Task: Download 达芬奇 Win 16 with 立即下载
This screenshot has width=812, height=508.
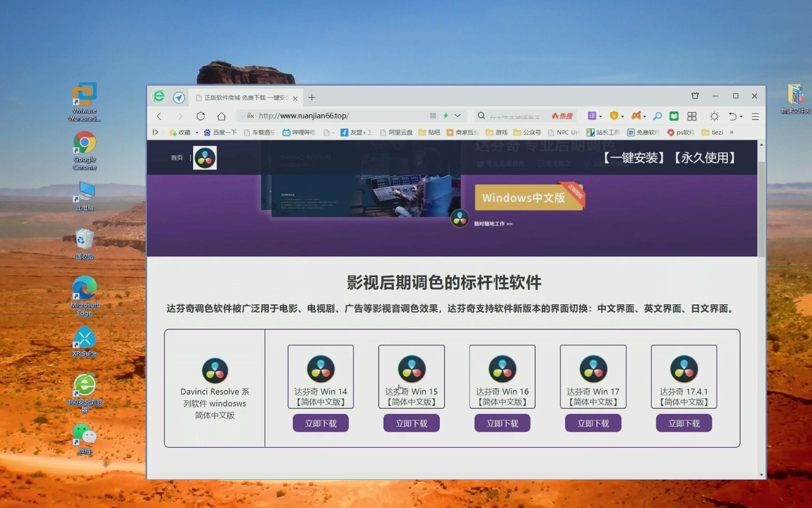Action: 502,423
